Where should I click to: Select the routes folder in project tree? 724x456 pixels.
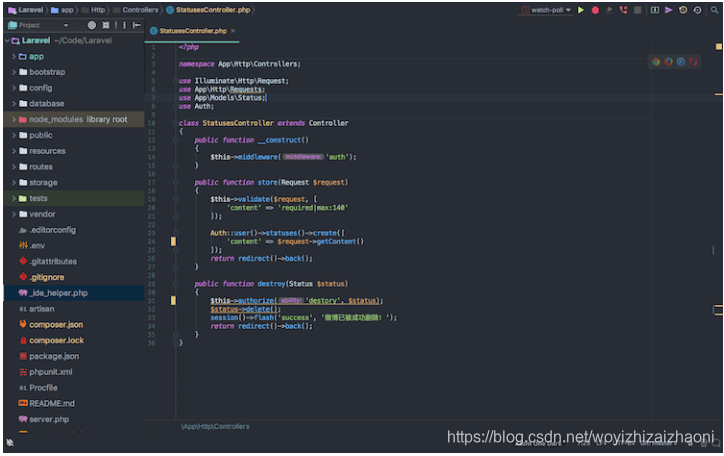click(41, 167)
